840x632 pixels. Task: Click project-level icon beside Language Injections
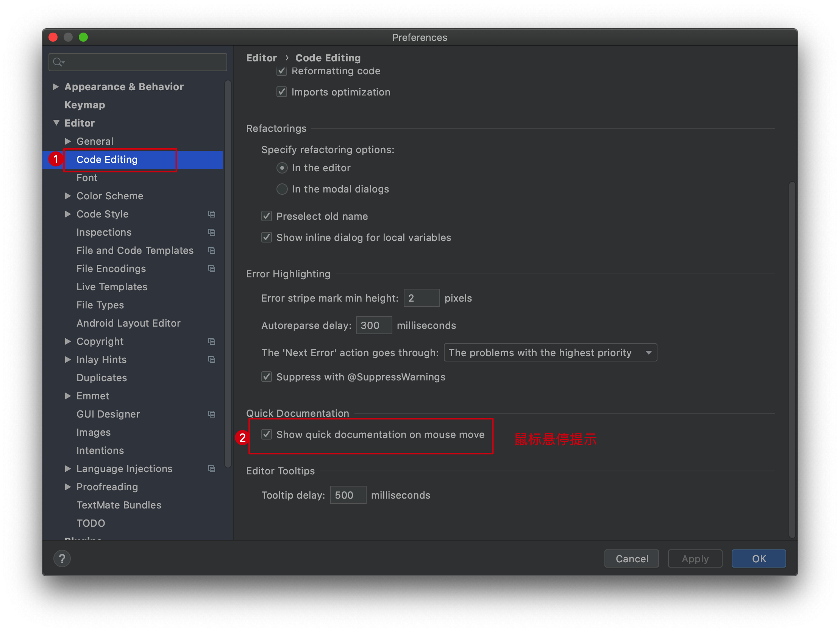212,469
